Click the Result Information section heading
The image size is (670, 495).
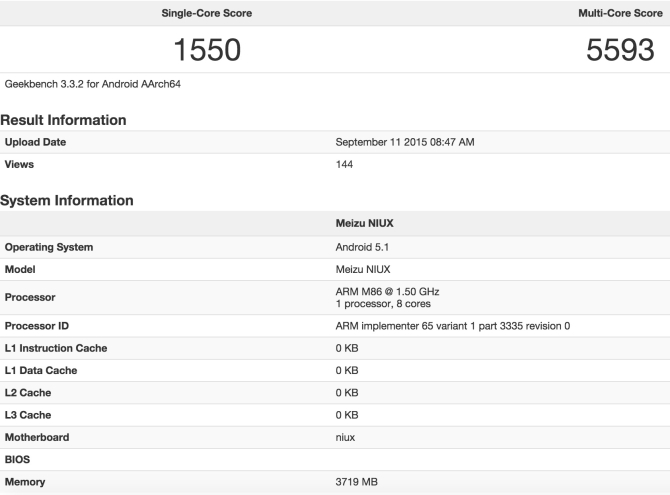(63, 120)
